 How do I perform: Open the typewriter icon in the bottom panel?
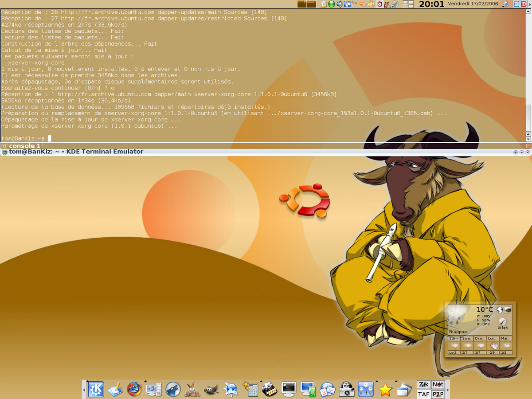tap(270, 389)
